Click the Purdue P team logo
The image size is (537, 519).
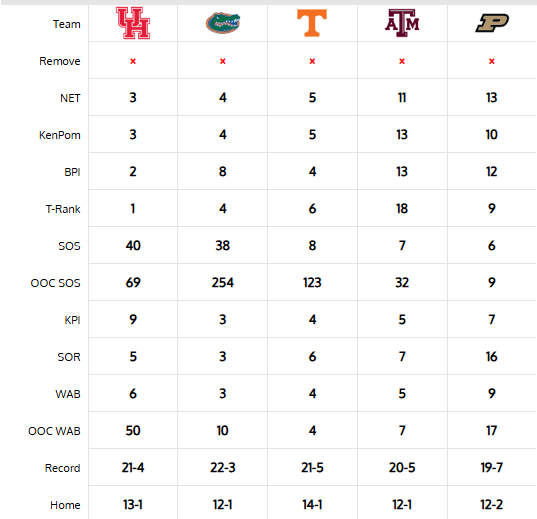(492, 23)
